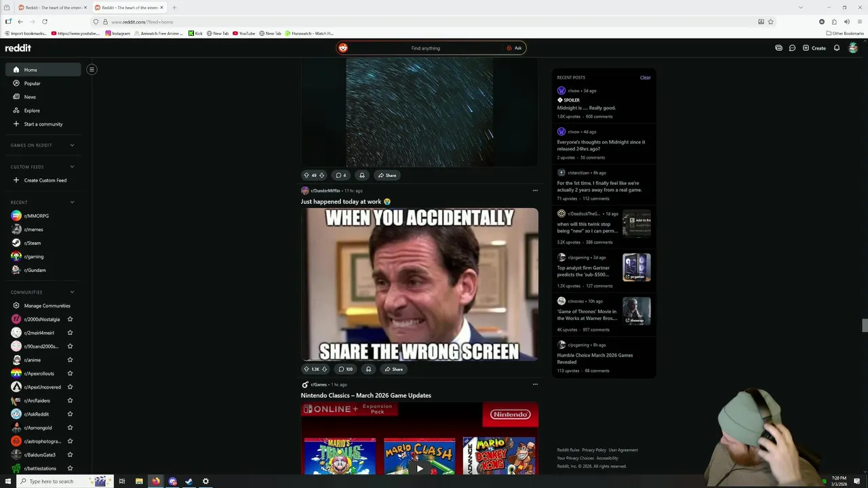Screen dimensions: 868x488
Task: Open File Explorer from the taskbar
Action: tap(139, 481)
